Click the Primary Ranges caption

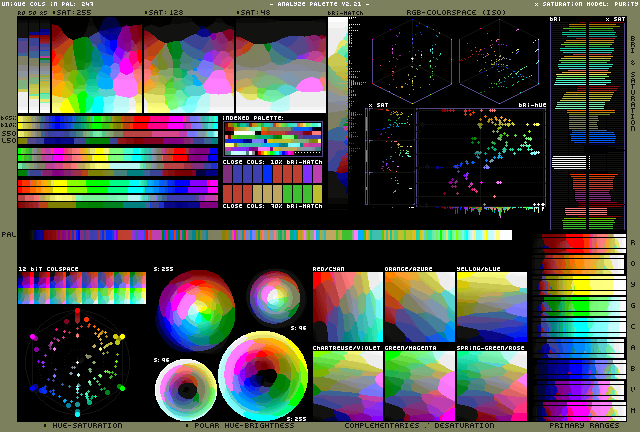pyautogui.click(x=583, y=425)
